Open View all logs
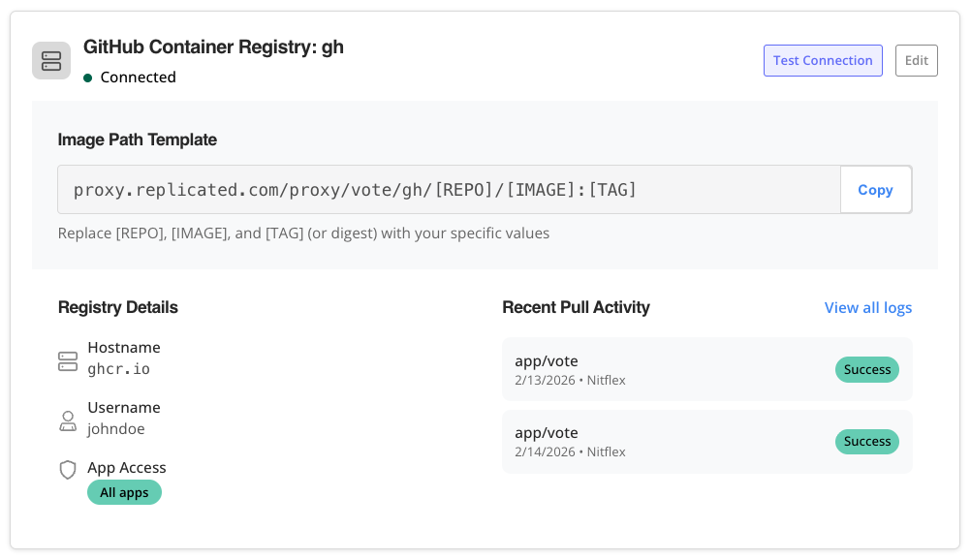Viewport: 971px width, 560px height. [x=867, y=307]
